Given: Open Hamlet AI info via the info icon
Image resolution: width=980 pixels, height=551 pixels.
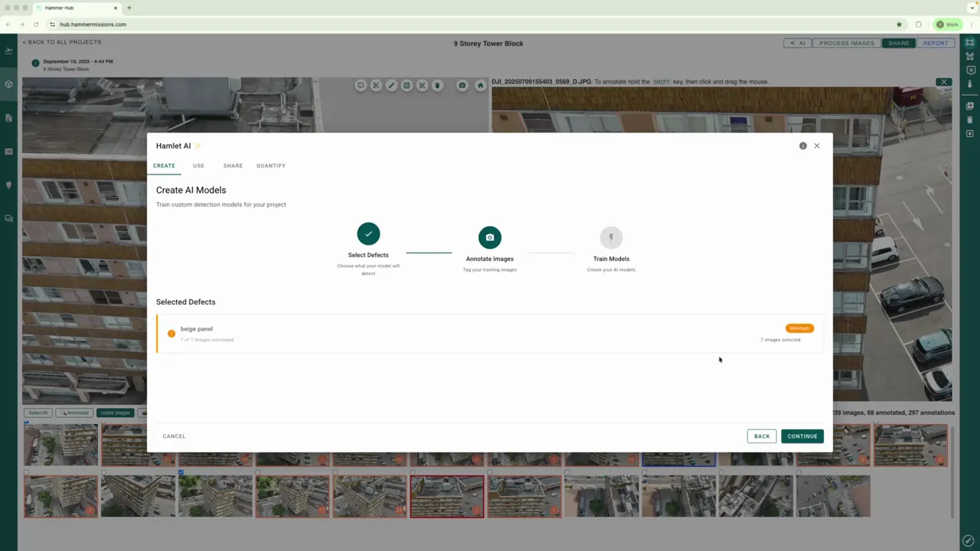Looking at the screenshot, I should coord(802,145).
